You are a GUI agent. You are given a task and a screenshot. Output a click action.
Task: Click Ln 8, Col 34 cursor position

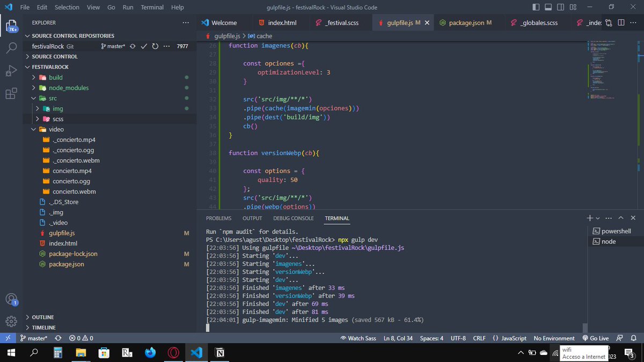coord(398,338)
